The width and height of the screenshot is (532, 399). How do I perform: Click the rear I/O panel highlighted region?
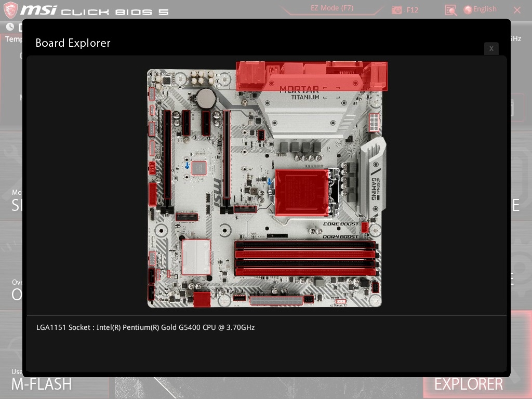tap(312, 76)
